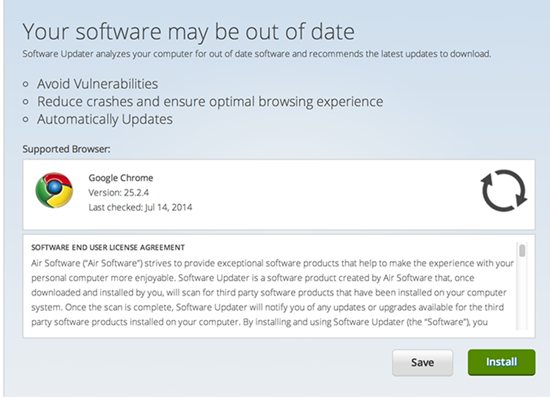Click the Software End User License Agreement heading
The image size is (550, 397).
point(108,248)
